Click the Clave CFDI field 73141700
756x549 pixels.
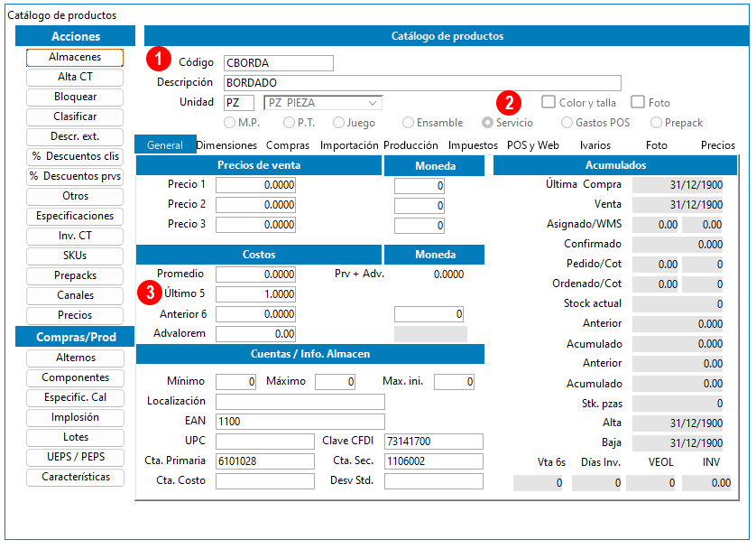pos(434,442)
